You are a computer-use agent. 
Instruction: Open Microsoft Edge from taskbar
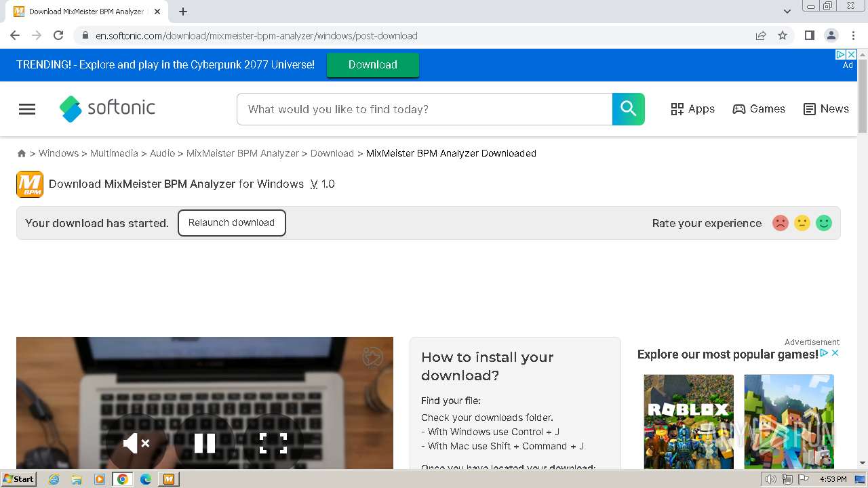[145, 479]
